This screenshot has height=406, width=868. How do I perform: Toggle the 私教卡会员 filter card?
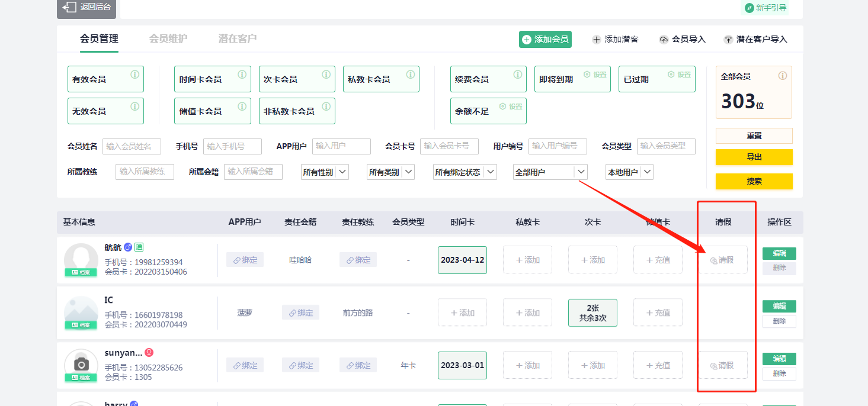pos(380,79)
